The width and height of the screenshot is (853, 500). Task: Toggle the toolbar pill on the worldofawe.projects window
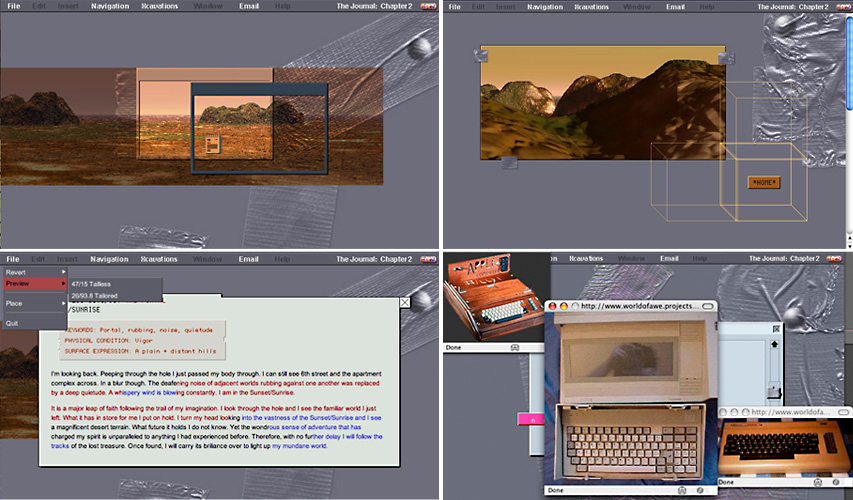pos(708,306)
